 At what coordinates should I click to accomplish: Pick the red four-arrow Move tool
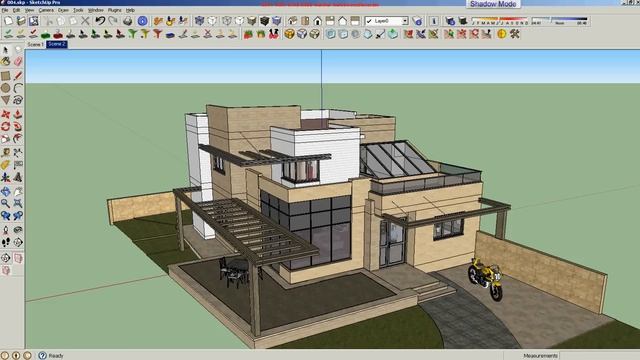(6, 114)
